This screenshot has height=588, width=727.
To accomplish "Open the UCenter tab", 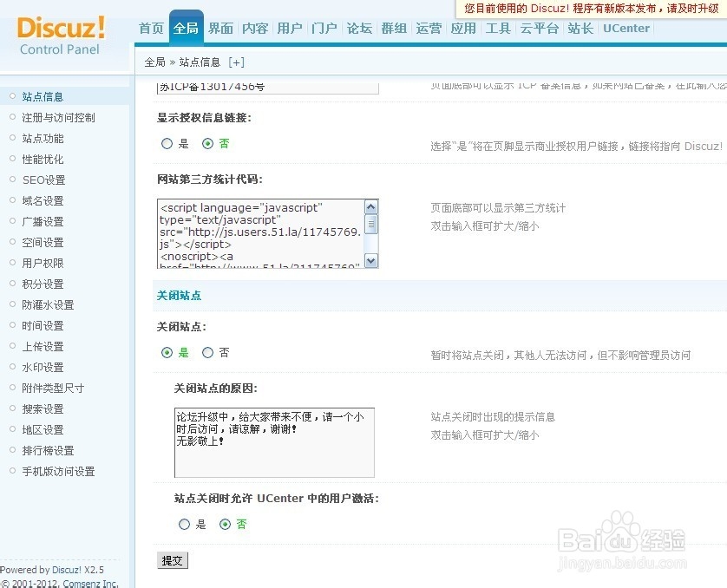I will (625, 29).
